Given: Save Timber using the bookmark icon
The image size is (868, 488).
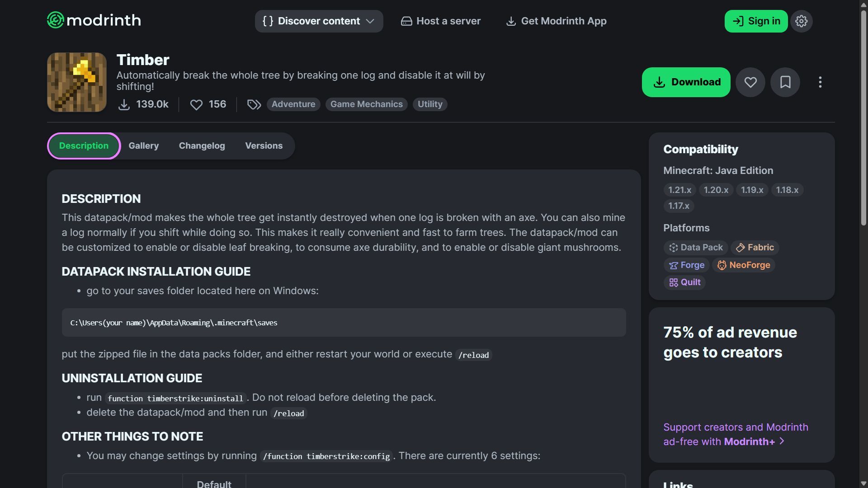Looking at the screenshot, I should coord(785,82).
